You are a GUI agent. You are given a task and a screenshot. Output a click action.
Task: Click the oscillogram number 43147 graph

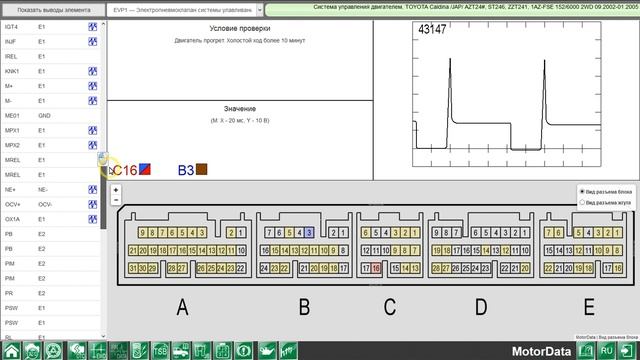[x=507, y=94]
